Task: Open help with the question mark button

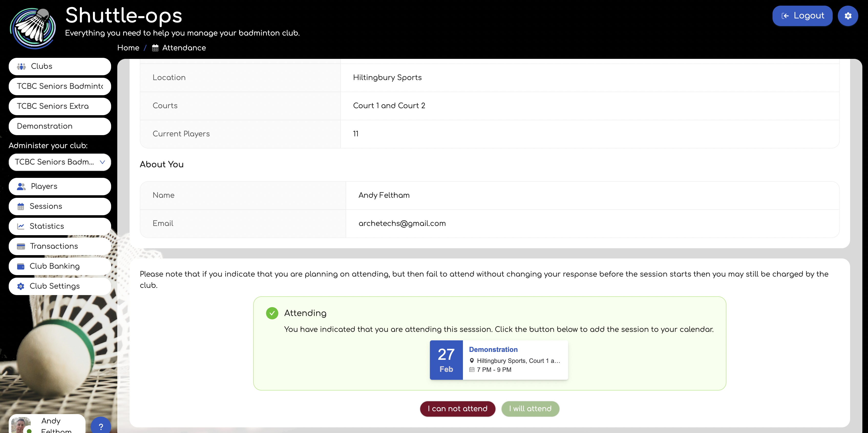Action: click(x=101, y=426)
